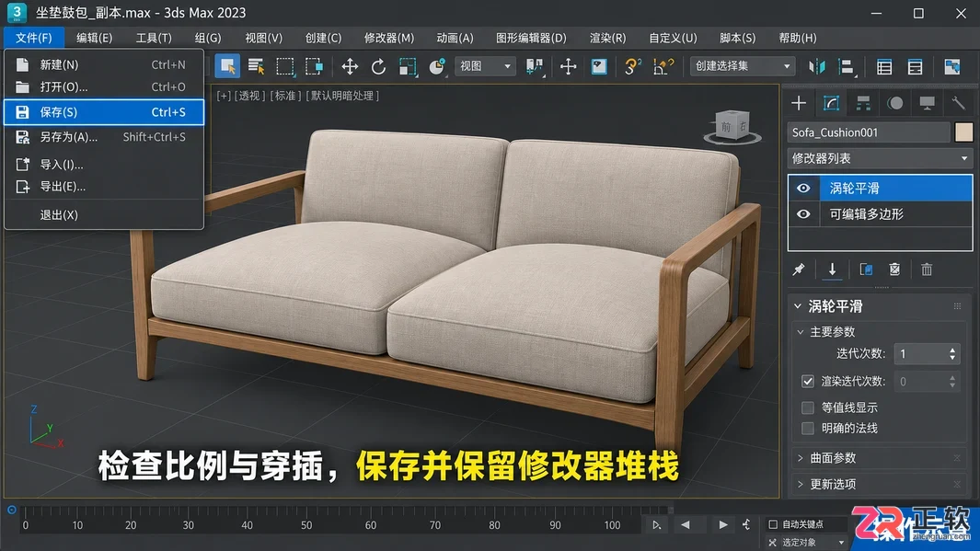Viewport: 980px width, 551px height.
Task: Click the Play Animation button
Action: click(x=723, y=524)
